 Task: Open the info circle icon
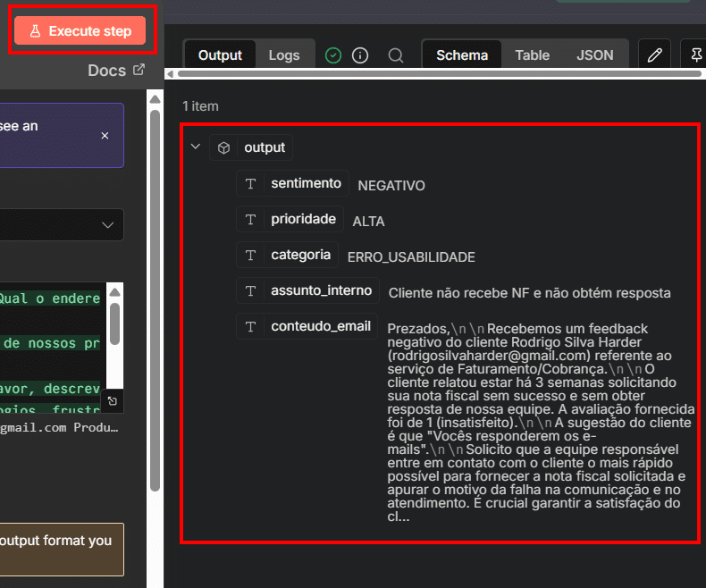pyautogui.click(x=360, y=55)
